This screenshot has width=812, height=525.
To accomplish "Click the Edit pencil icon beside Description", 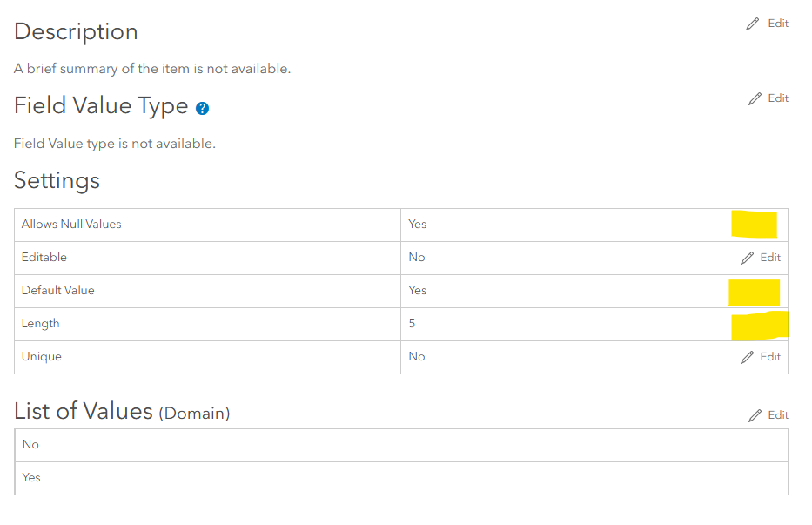I will [x=753, y=23].
